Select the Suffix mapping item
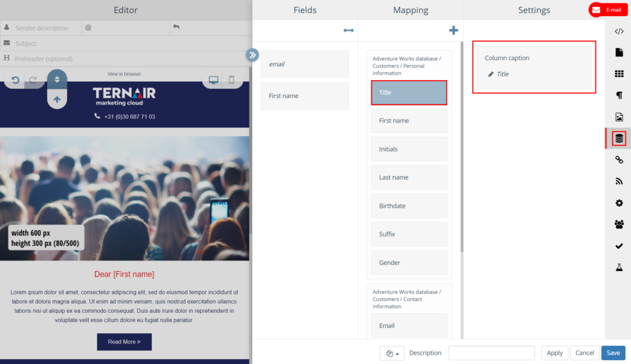 coord(409,234)
